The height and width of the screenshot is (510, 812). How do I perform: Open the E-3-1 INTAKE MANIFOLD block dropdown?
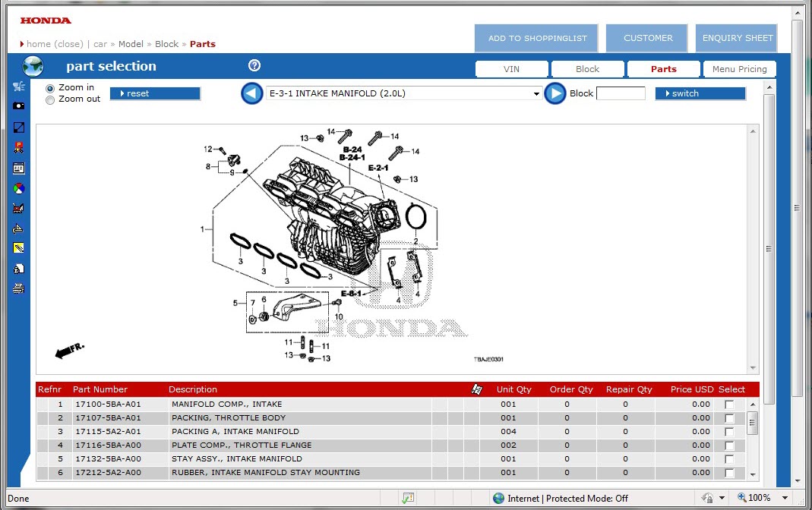pos(537,94)
